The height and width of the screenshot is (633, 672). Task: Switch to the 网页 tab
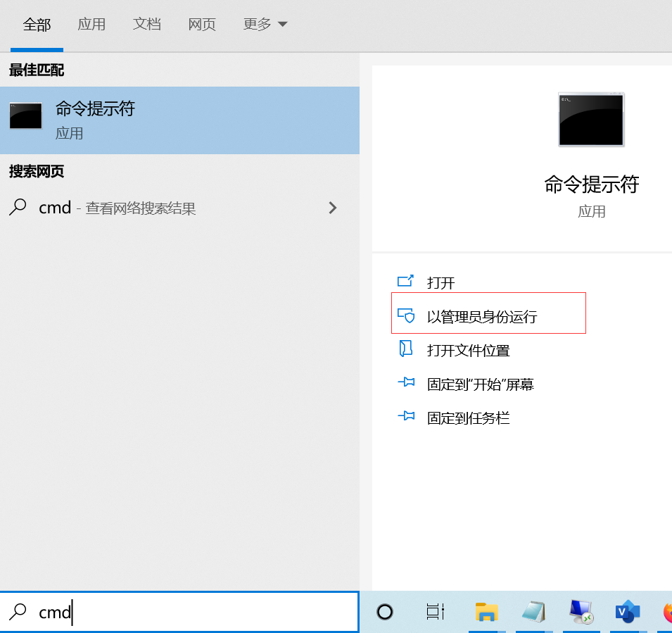click(x=202, y=25)
